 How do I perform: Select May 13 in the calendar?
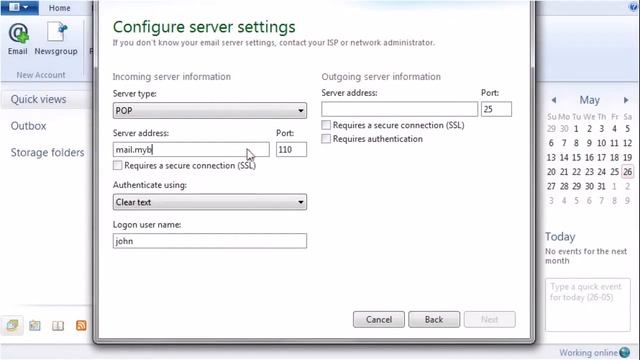[551, 158]
